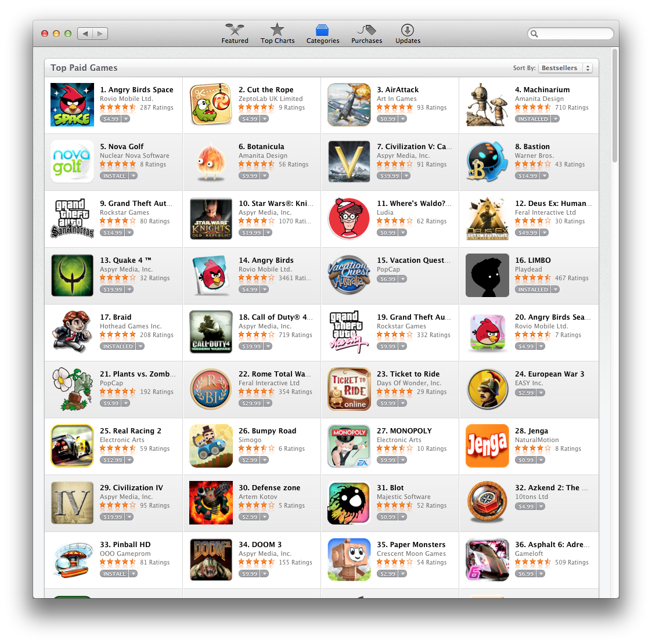Open the Updates download icon
This screenshot has height=644, width=652.
(408, 30)
